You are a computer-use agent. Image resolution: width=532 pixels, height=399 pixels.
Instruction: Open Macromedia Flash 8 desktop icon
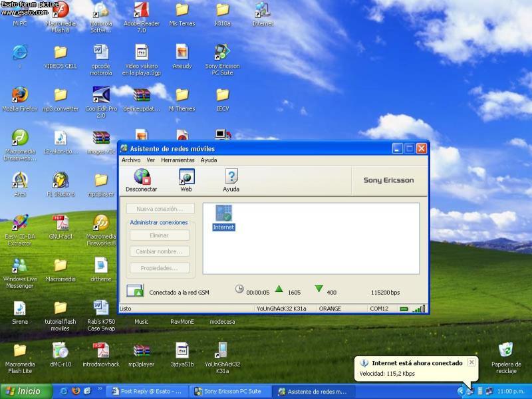pyautogui.click(x=61, y=17)
